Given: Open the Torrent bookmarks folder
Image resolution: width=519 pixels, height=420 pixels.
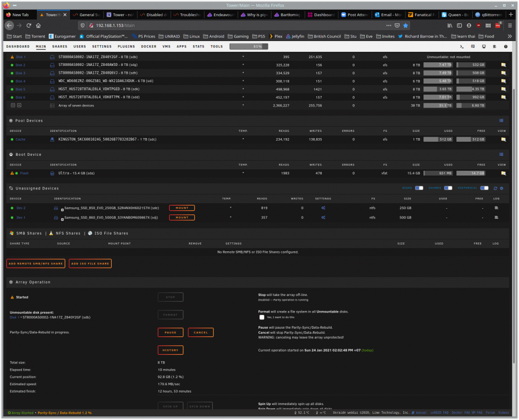Looking at the screenshot, I should coord(35,36).
